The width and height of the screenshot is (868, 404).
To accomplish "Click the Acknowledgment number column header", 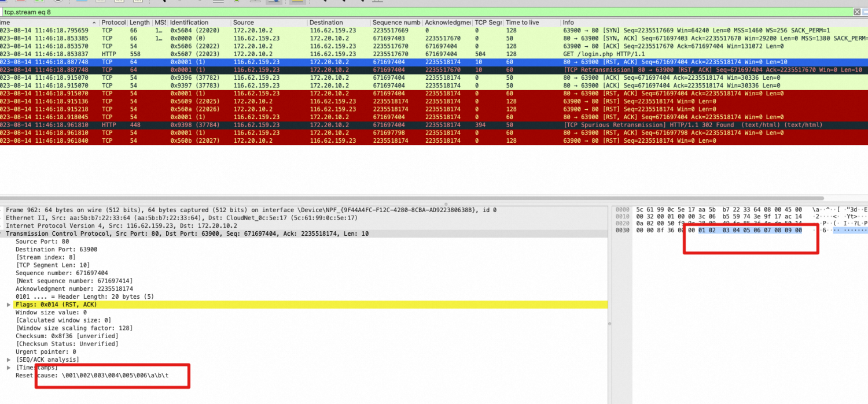I will point(447,23).
